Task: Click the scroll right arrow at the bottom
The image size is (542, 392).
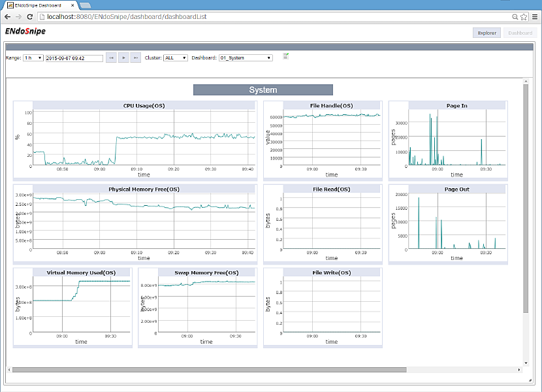Action: pyautogui.click(x=519, y=370)
